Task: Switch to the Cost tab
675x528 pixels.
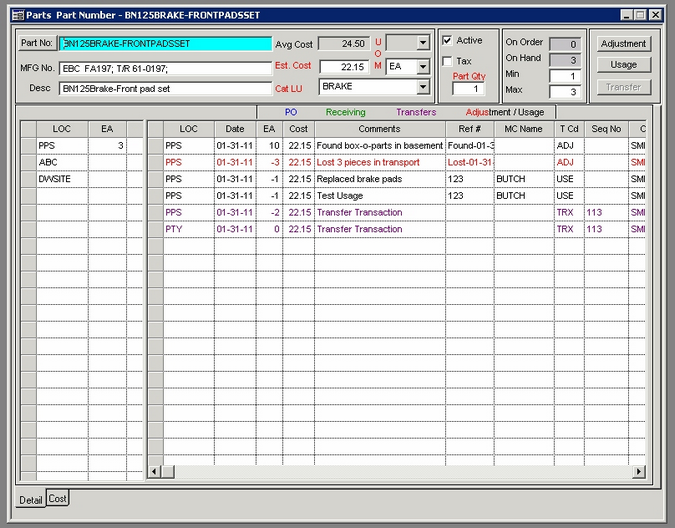Action: pyautogui.click(x=58, y=498)
